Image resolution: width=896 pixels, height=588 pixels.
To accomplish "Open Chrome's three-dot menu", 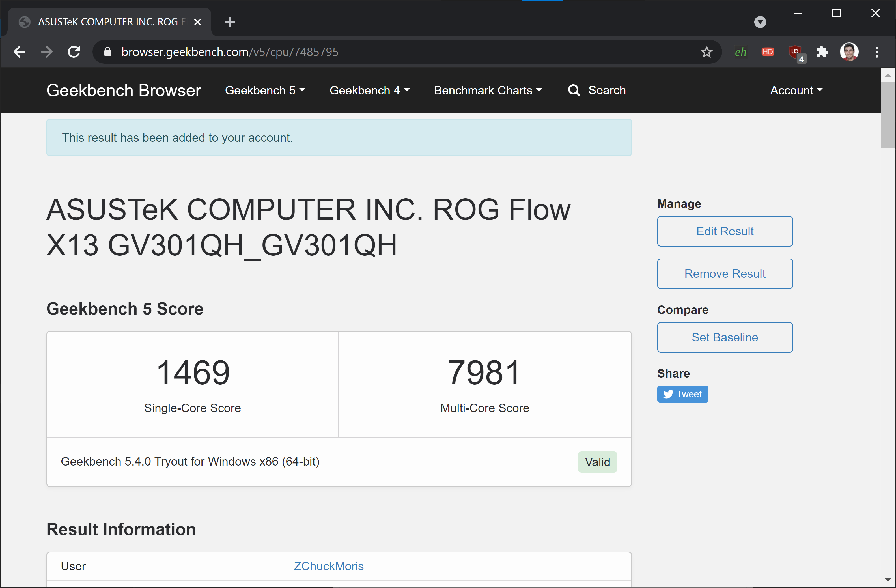I will (x=877, y=51).
